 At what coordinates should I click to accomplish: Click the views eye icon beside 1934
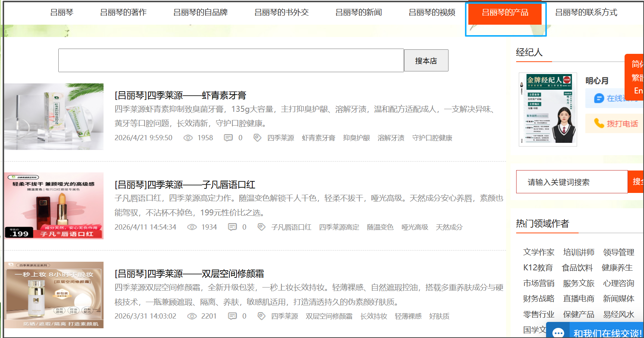[x=192, y=227]
